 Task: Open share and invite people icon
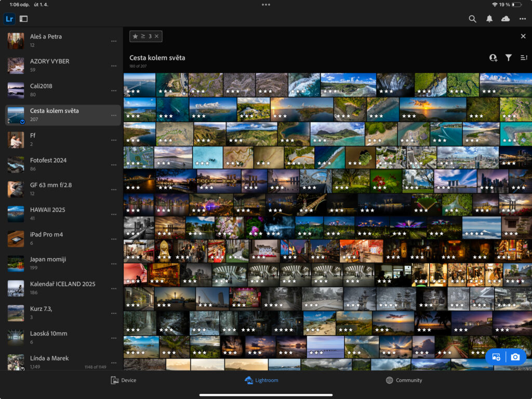[x=493, y=58]
